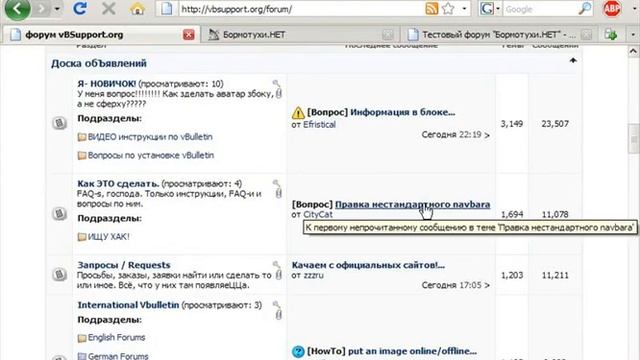Image resolution: width=640 pixels, height=360 pixels.
Task: View the CityCat user profile
Action: point(318,214)
